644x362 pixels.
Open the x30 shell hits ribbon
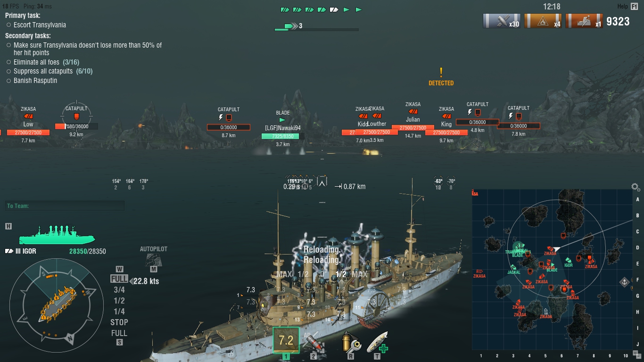click(x=502, y=21)
